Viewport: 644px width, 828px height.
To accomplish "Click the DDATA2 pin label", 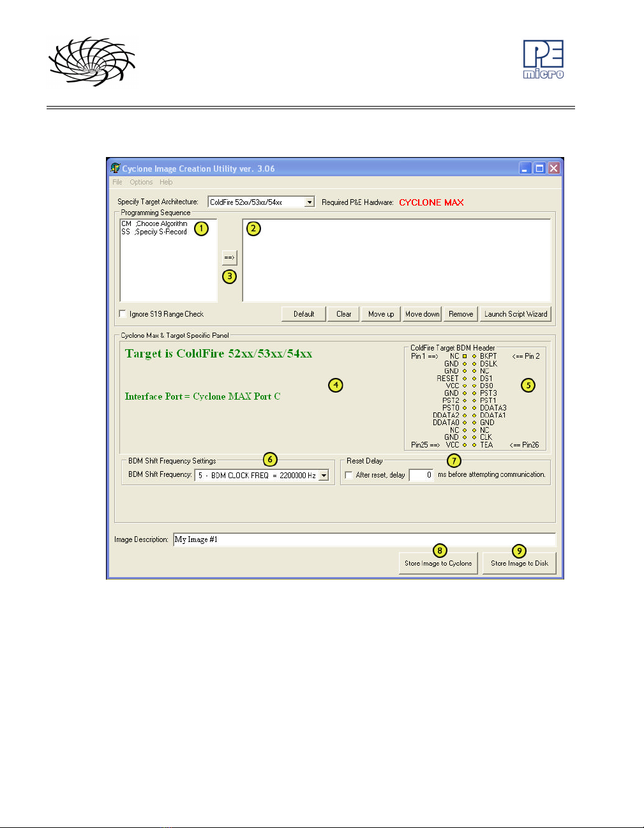I will coord(446,416).
